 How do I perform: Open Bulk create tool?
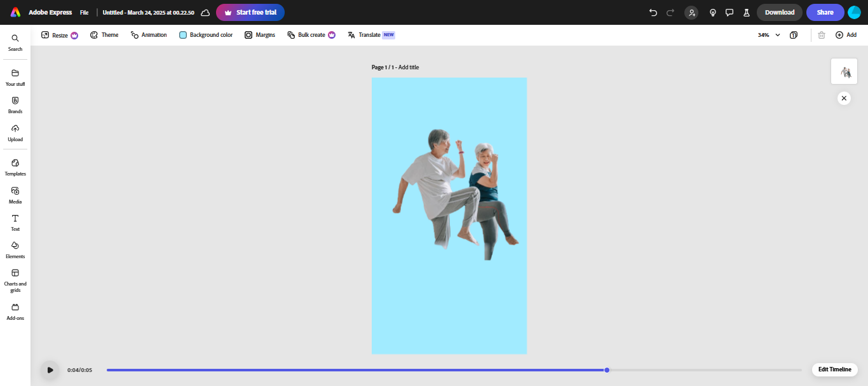click(x=311, y=35)
